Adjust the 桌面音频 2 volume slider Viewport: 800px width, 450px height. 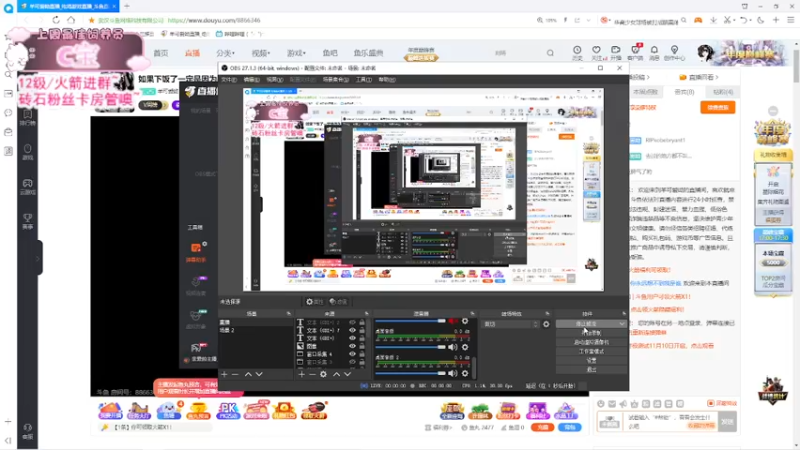[410, 373]
